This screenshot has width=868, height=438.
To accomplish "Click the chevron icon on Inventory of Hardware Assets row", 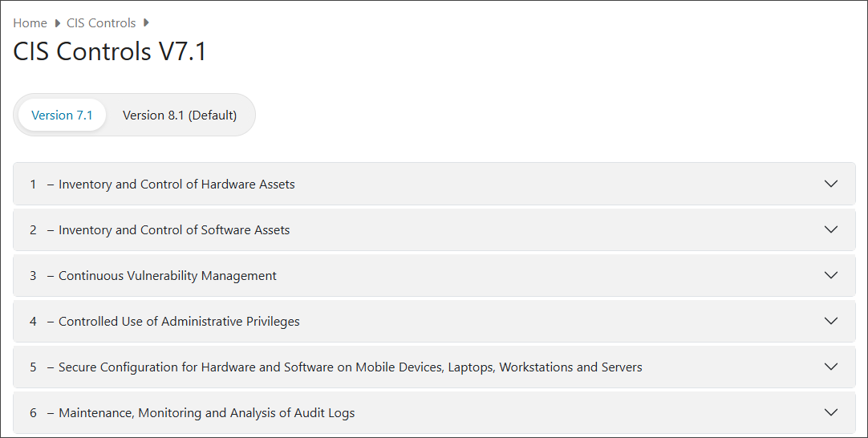I will pos(831,184).
